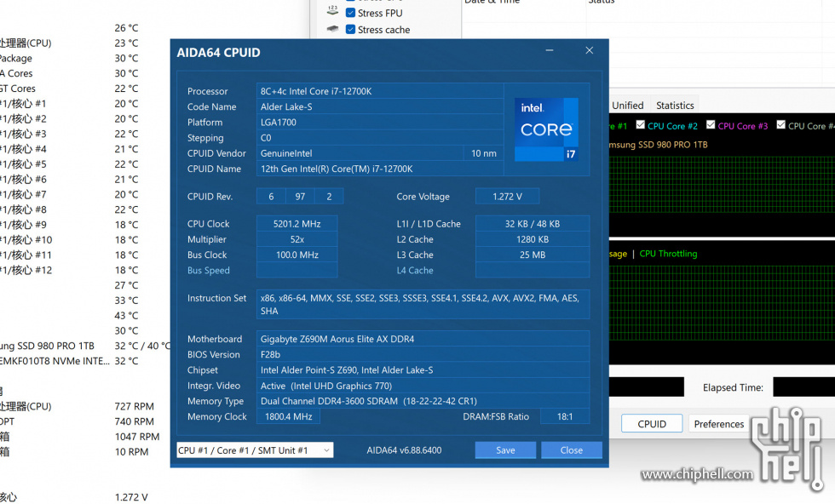835x504 pixels.
Task: Click the Stress cache memory icon
Action: (x=332, y=29)
